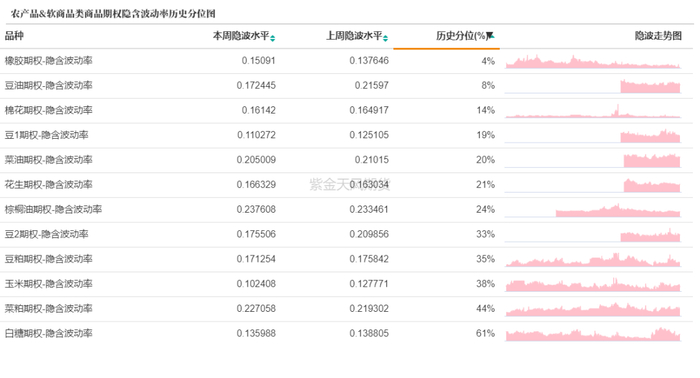The width and height of the screenshot is (700, 378).
Task: Open the 豆油期权 volatility trend sparkline
Action: click(593, 87)
